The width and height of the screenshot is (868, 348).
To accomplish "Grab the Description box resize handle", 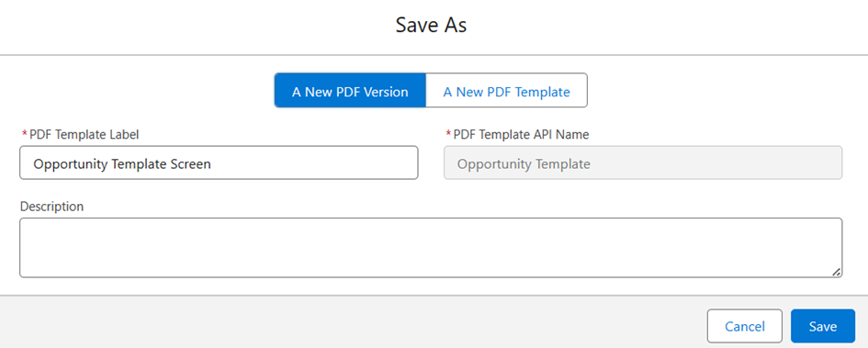I will coord(837,272).
